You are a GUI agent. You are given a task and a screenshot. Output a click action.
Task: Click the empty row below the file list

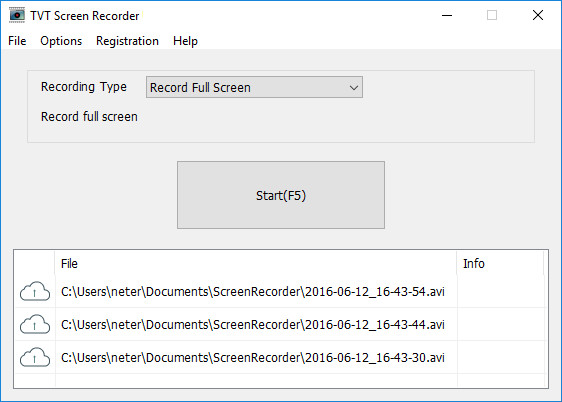[x=281, y=381]
